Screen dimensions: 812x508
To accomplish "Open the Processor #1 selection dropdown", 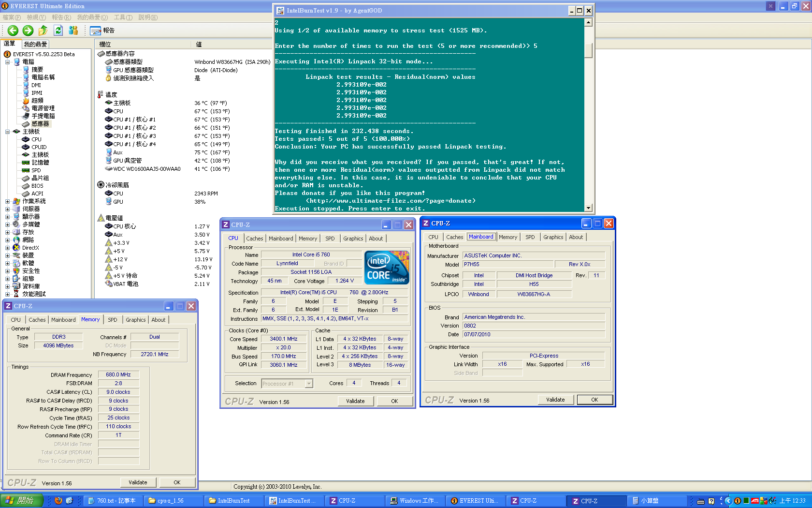I will (309, 384).
